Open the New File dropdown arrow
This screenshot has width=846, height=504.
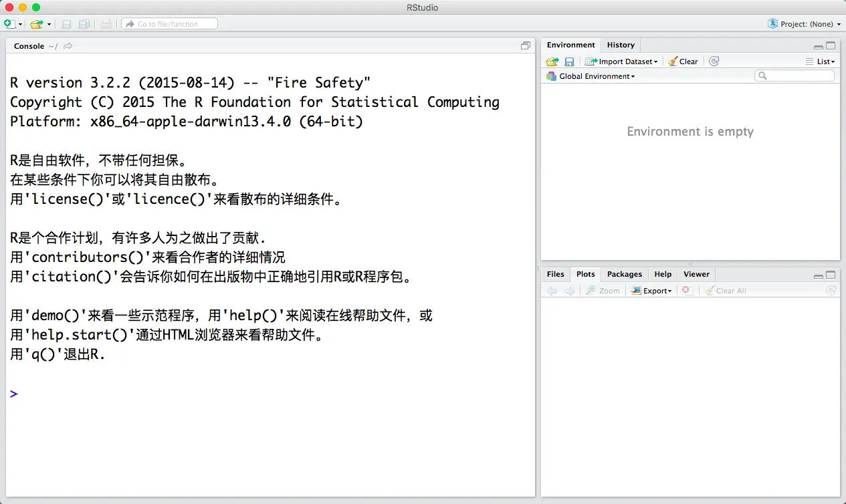point(21,25)
